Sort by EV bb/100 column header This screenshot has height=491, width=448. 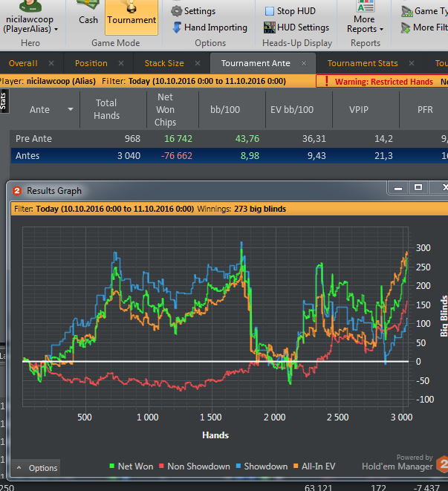point(292,110)
